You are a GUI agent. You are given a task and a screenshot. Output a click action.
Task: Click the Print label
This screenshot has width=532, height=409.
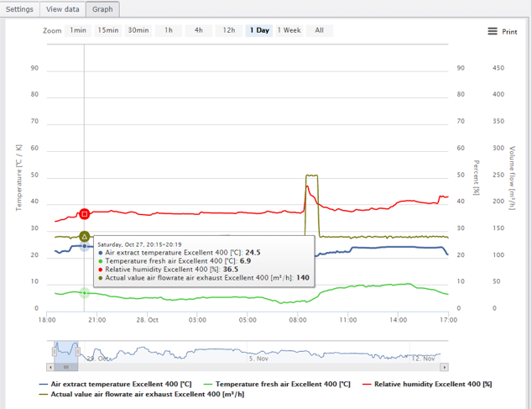(x=509, y=32)
